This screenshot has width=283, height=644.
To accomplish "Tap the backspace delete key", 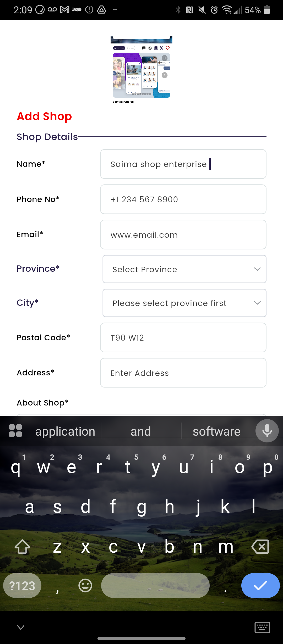I will pyautogui.click(x=260, y=547).
